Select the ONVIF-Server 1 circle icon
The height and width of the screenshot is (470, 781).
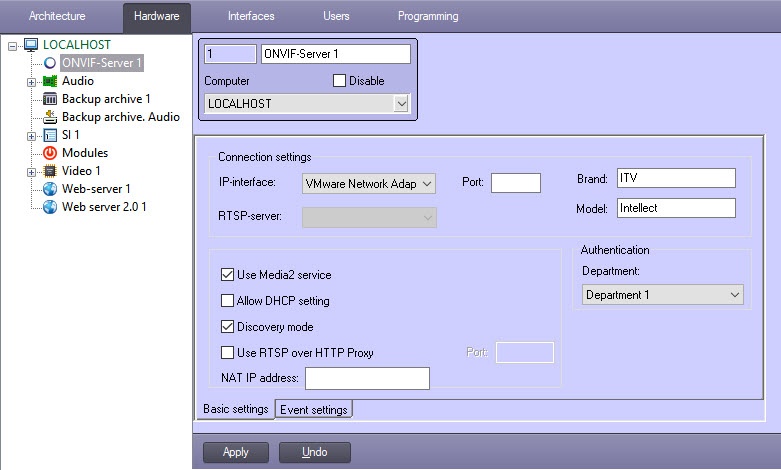point(50,63)
